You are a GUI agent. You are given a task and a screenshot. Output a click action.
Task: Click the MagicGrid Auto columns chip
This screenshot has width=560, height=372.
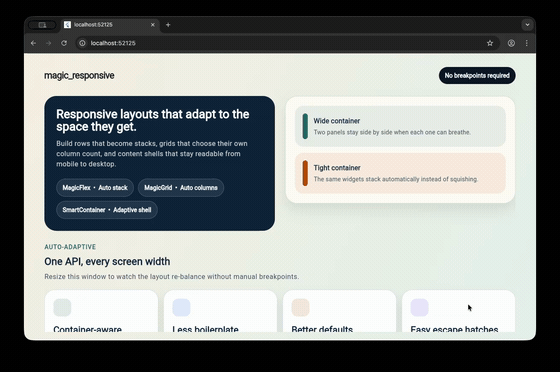[181, 188]
